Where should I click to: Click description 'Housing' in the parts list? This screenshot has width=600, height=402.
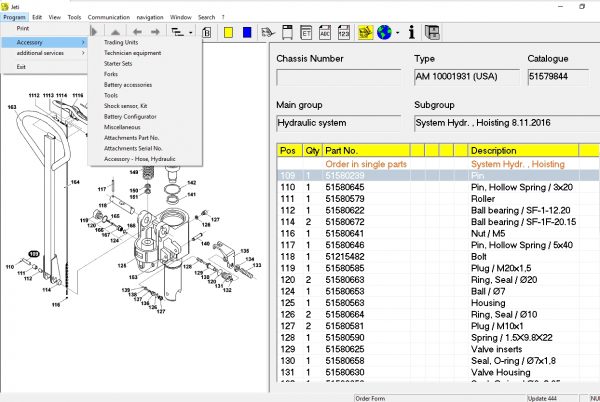click(488, 303)
